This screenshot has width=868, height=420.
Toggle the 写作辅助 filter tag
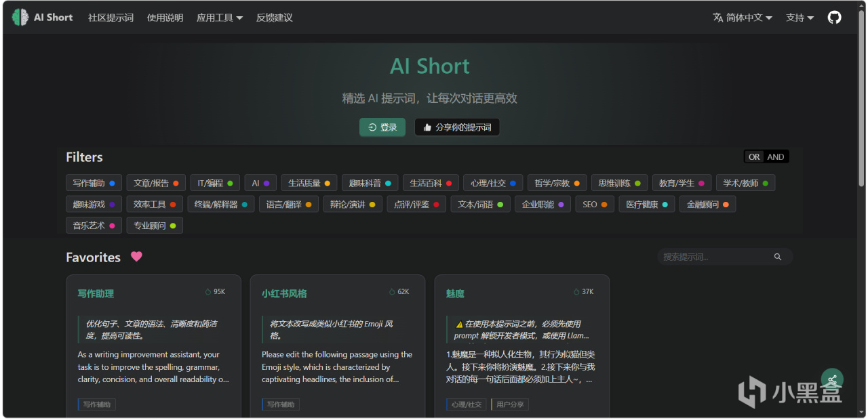94,183
